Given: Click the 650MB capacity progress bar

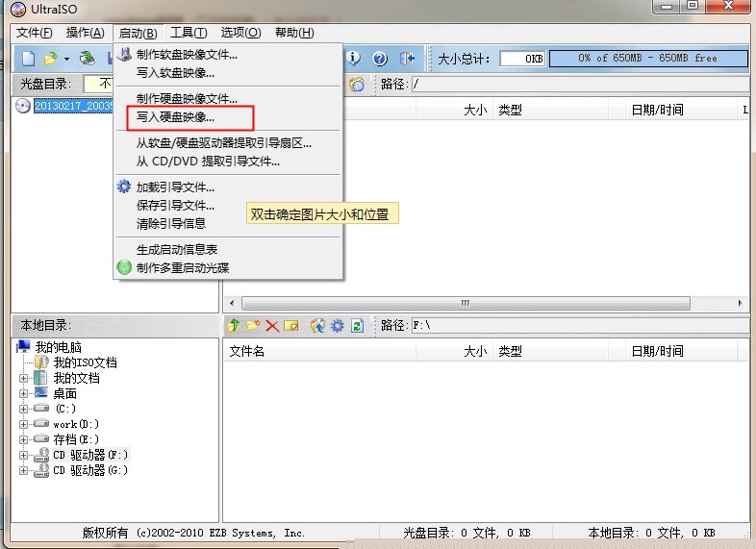Looking at the screenshot, I should coord(648,59).
